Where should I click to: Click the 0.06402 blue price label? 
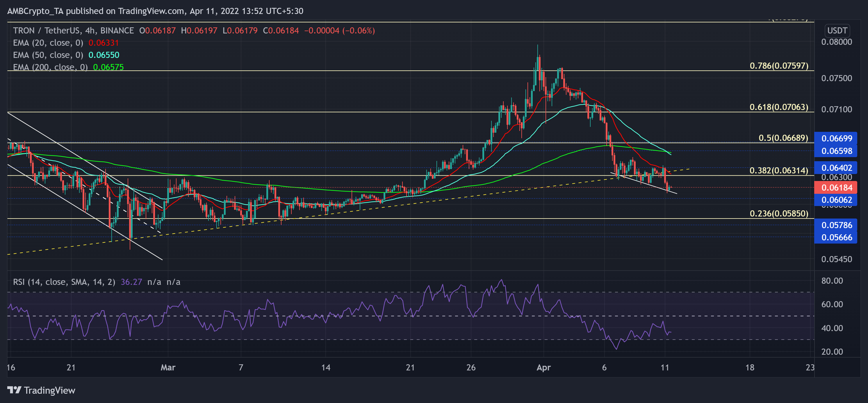pos(836,168)
